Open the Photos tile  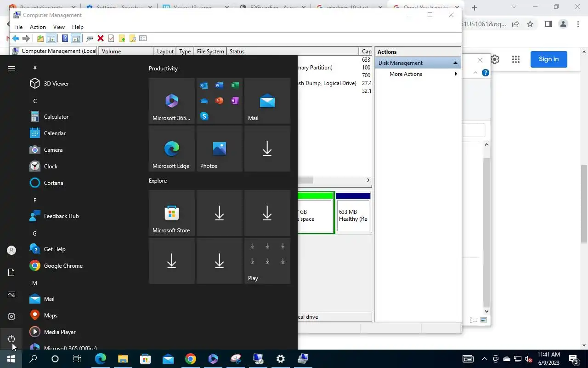click(220, 149)
